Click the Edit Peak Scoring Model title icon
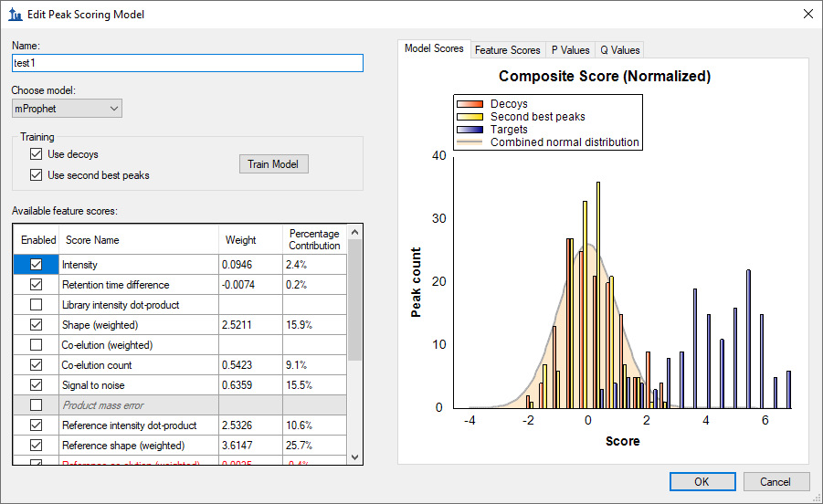 (15, 14)
